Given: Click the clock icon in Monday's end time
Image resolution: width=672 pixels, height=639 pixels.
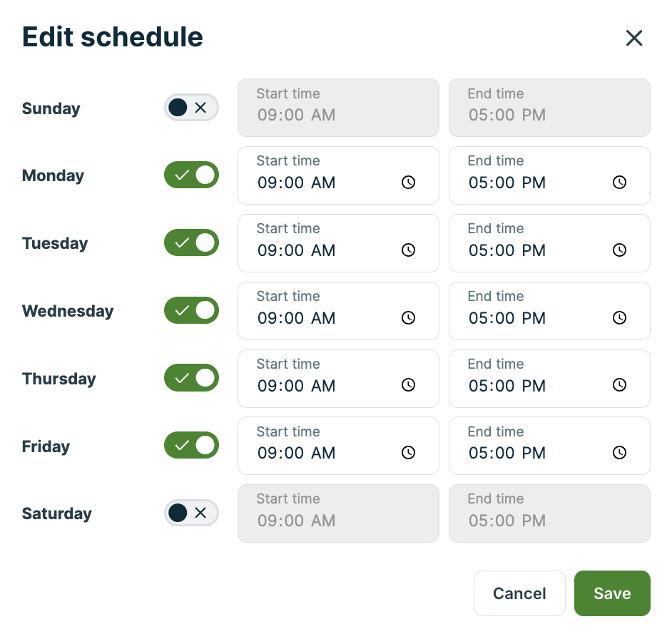Looking at the screenshot, I should [619, 183].
